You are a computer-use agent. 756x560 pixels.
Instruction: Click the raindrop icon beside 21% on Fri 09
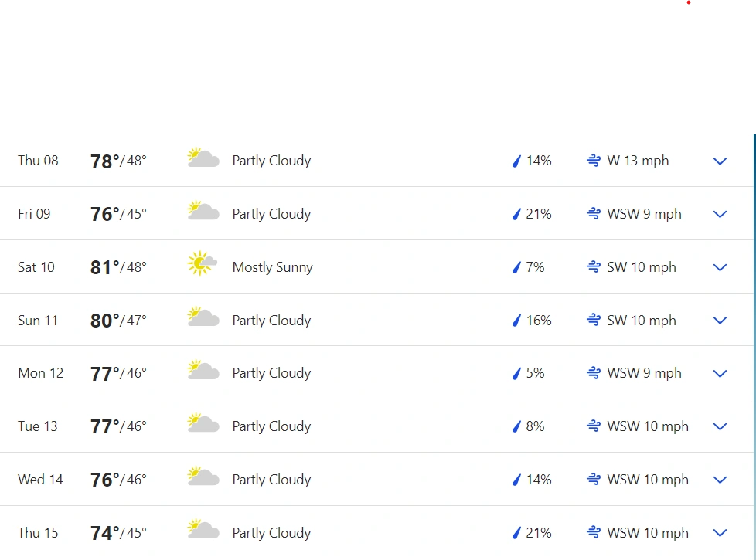(x=516, y=214)
